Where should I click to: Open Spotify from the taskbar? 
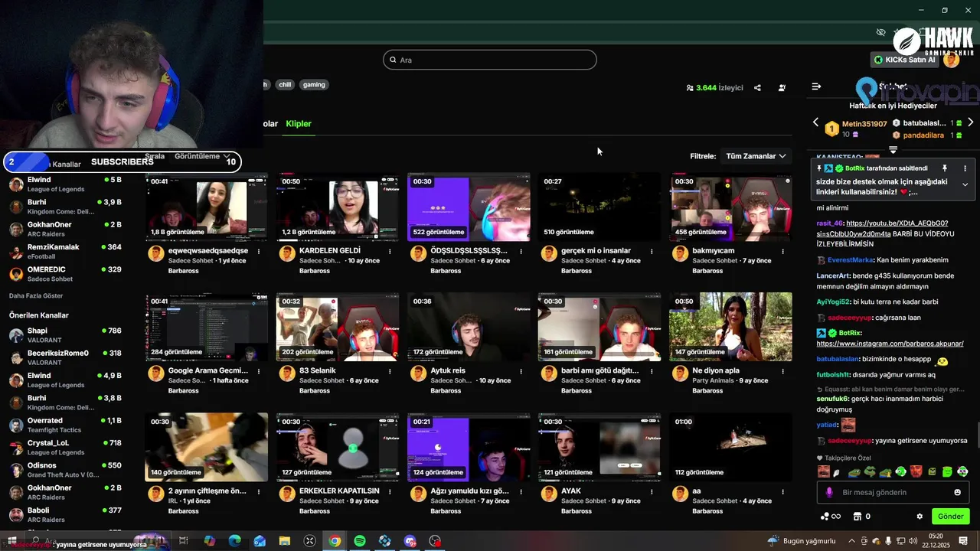coord(360,541)
